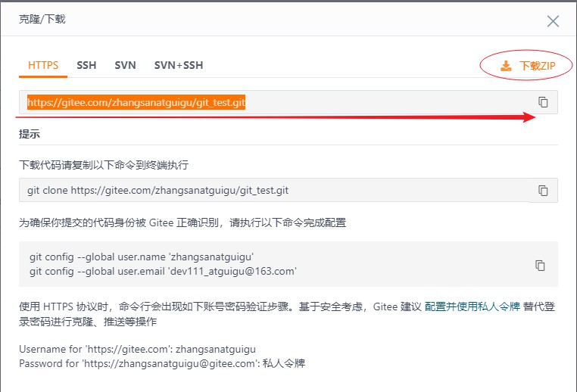
Task: Click the 提示 heading
Action: point(30,134)
